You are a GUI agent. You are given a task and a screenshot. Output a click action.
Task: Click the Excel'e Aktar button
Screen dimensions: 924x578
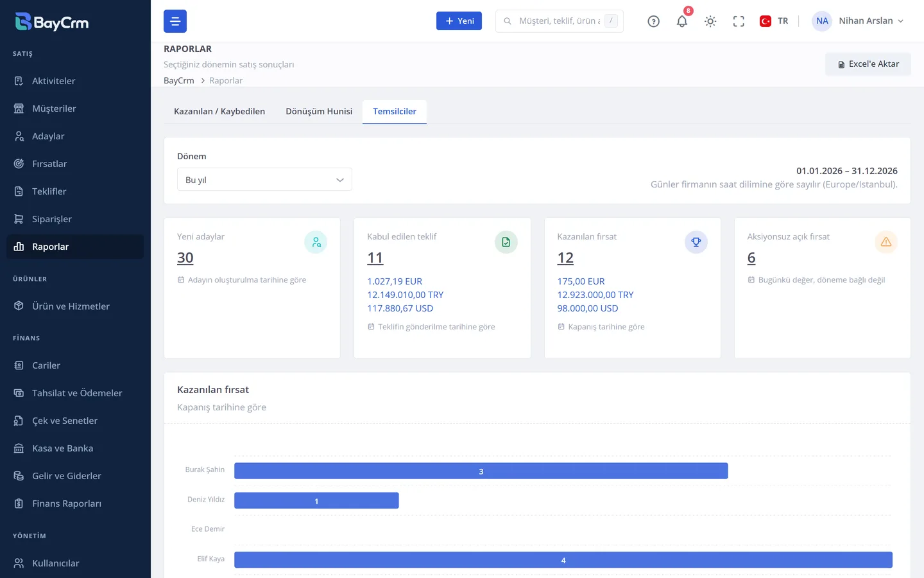[x=868, y=64]
